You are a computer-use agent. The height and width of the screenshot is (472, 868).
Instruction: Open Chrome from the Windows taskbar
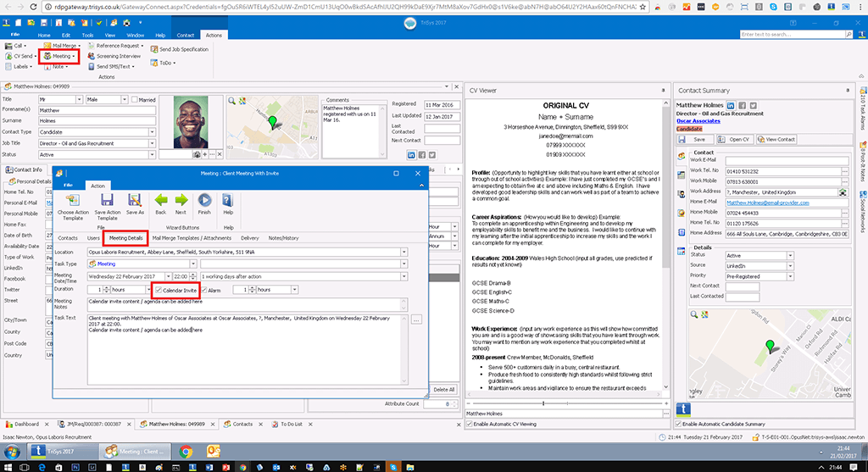point(186,452)
